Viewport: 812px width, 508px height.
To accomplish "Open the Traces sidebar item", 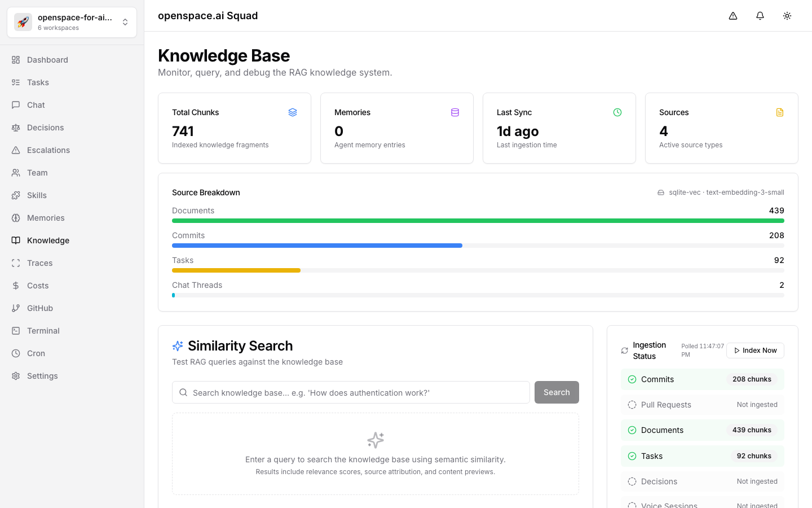I will click(39, 263).
